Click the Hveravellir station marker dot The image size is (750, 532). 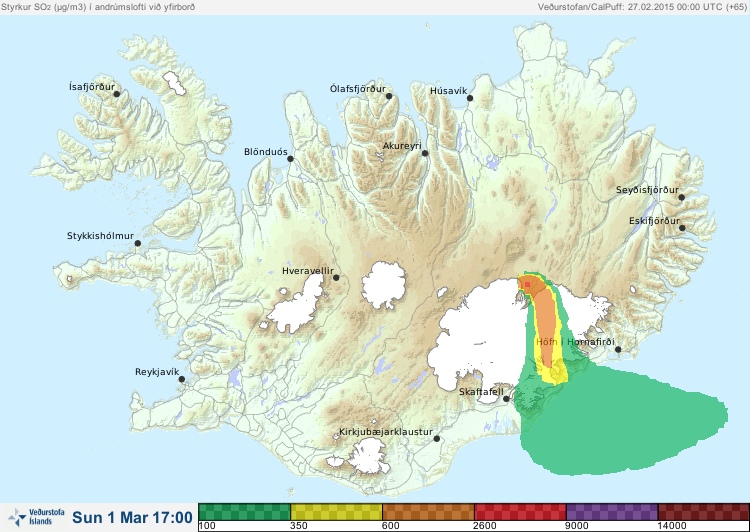pos(336,277)
